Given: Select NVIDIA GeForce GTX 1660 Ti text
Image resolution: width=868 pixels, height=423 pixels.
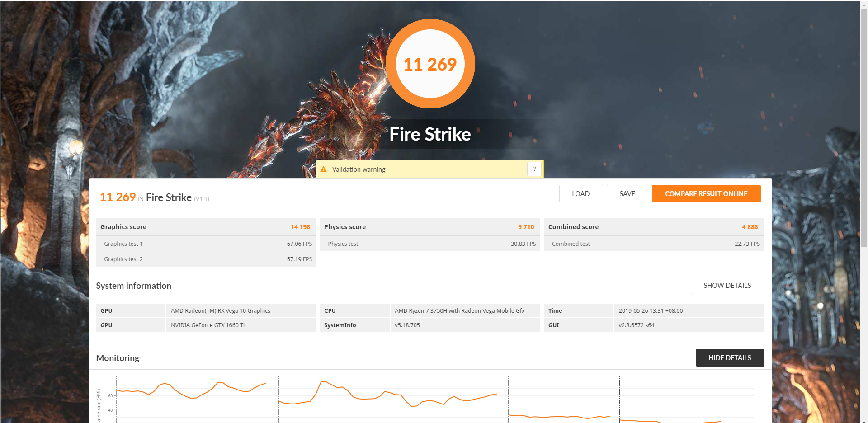Looking at the screenshot, I should coord(208,325).
